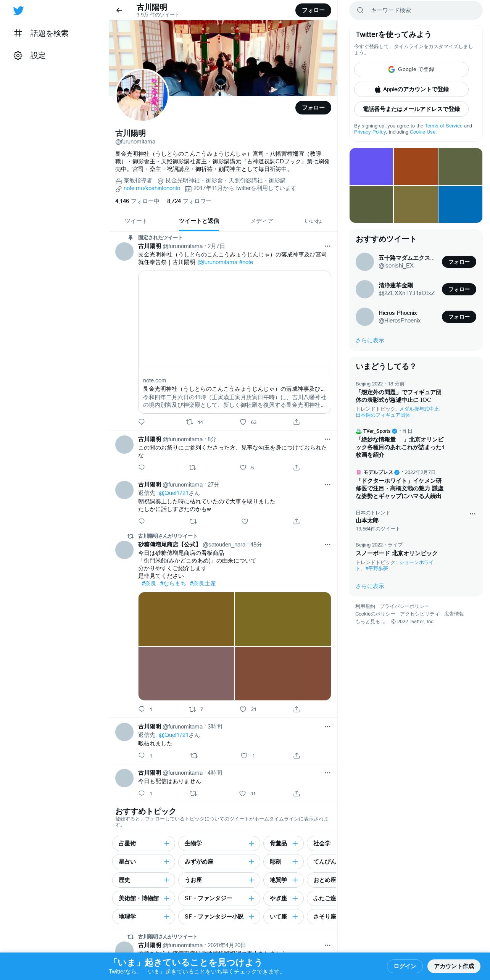Viewport: 490px width, 980px height.
Task: Share the pinned tweet
Action: tap(297, 422)
